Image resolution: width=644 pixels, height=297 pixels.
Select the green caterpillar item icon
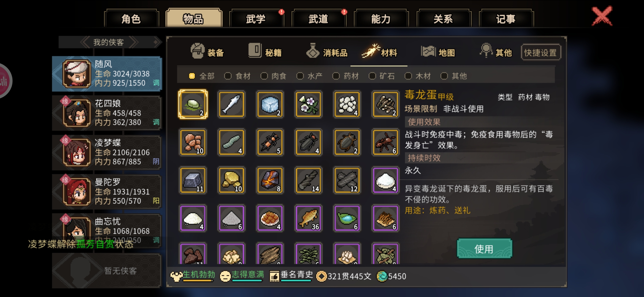(231, 142)
